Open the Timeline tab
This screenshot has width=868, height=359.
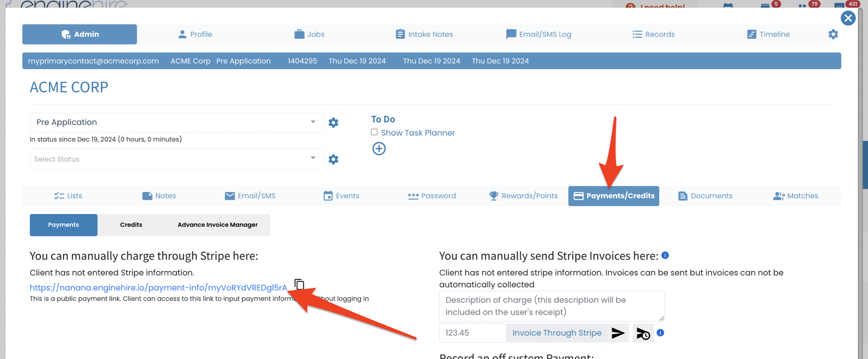pyautogui.click(x=768, y=34)
